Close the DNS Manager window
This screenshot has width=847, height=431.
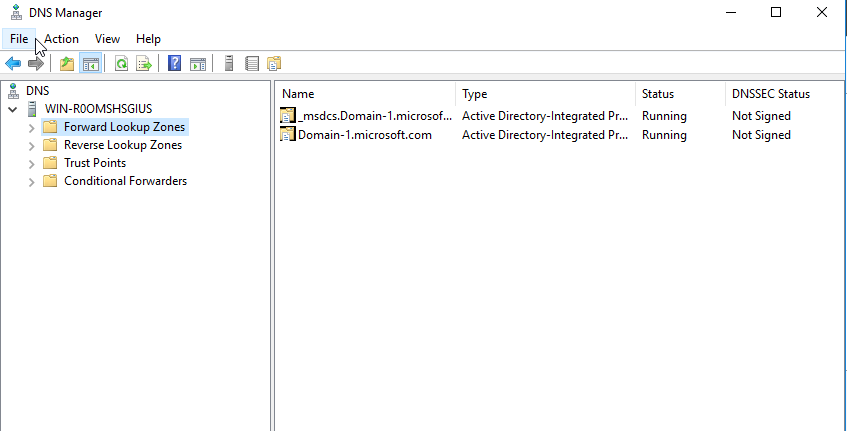[x=822, y=12]
